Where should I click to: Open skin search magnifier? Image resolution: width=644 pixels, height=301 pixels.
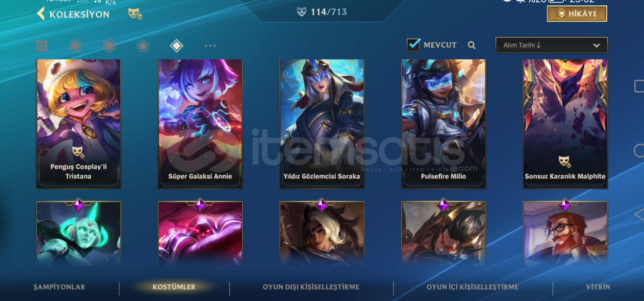click(471, 45)
